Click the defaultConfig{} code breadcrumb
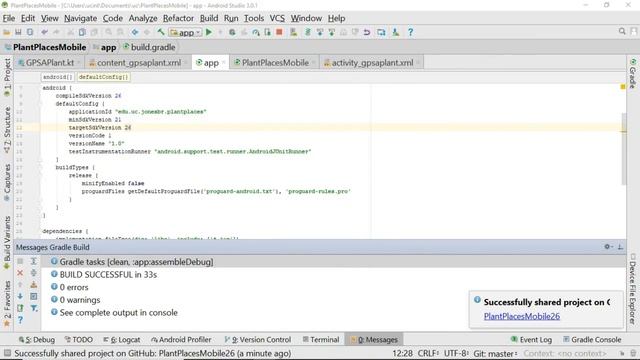Viewport: 640px width, 360px height. tap(103, 77)
